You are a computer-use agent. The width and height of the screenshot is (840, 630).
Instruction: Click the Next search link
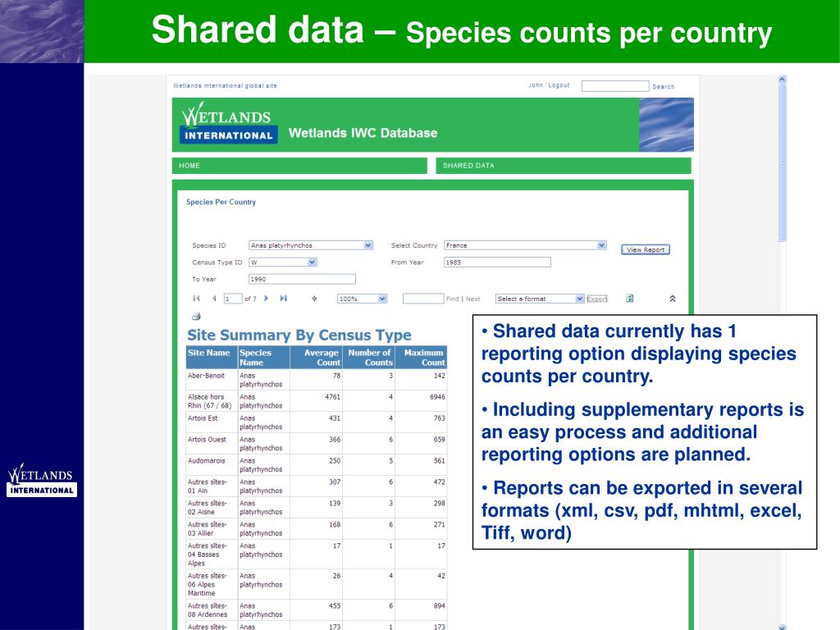(x=473, y=299)
